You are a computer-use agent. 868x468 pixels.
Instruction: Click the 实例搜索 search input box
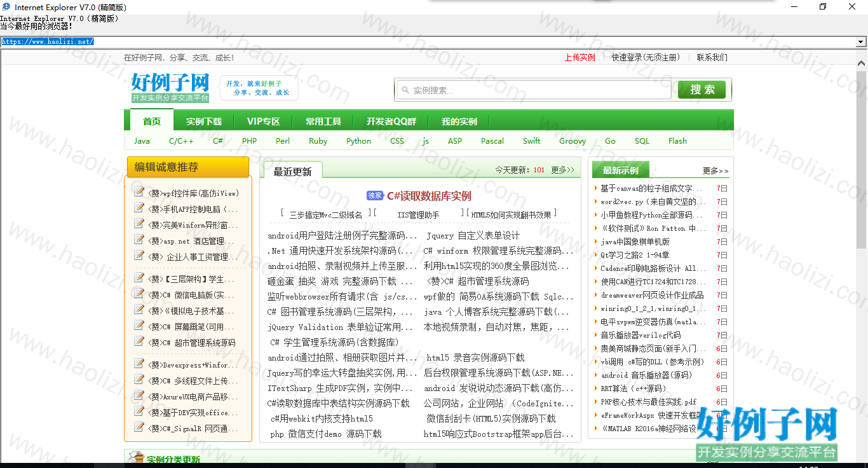(534, 90)
